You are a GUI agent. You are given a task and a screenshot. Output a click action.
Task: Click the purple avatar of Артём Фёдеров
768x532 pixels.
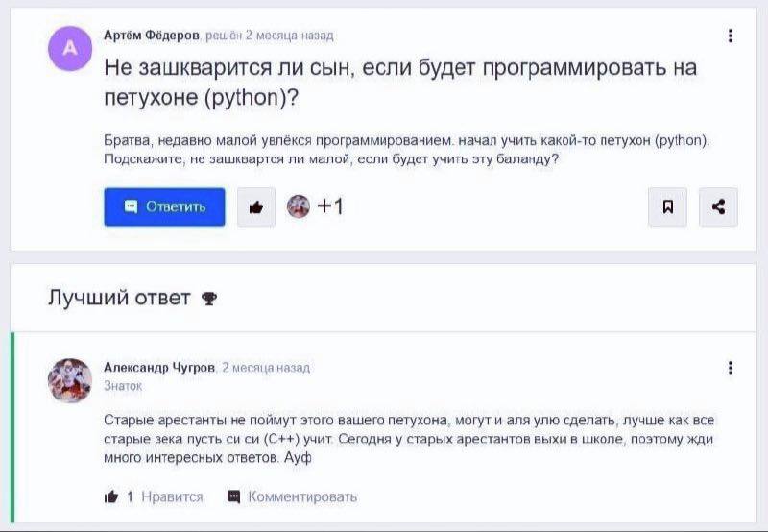click(x=70, y=49)
